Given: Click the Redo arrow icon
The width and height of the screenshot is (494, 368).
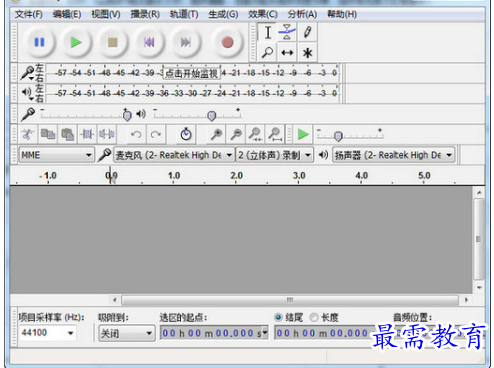Looking at the screenshot, I should (x=156, y=134).
